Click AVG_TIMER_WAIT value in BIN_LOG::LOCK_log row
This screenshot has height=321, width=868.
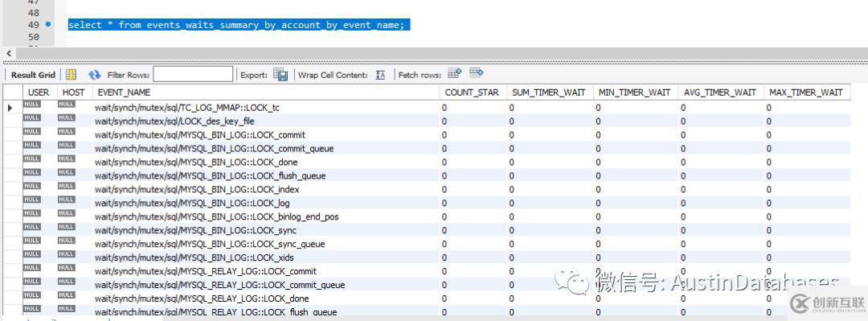(683, 203)
